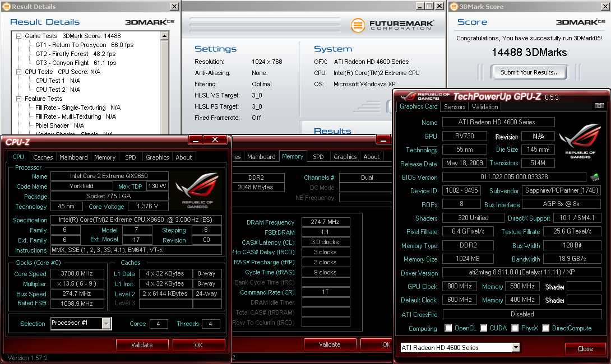Image resolution: width=611 pixels, height=364 pixels.
Task: Open About tab in second CPU-Z window
Action: pyautogui.click(x=371, y=156)
